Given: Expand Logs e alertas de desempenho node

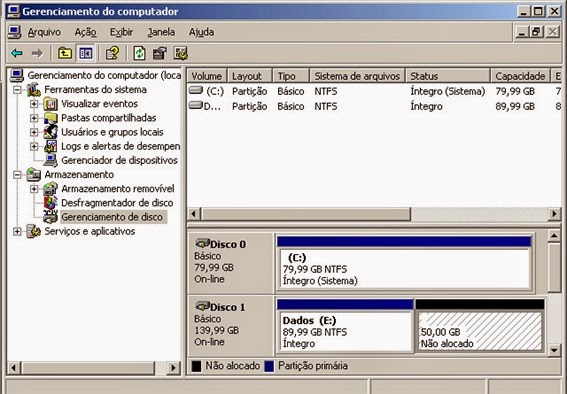Looking at the screenshot, I should tap(34, 146).
